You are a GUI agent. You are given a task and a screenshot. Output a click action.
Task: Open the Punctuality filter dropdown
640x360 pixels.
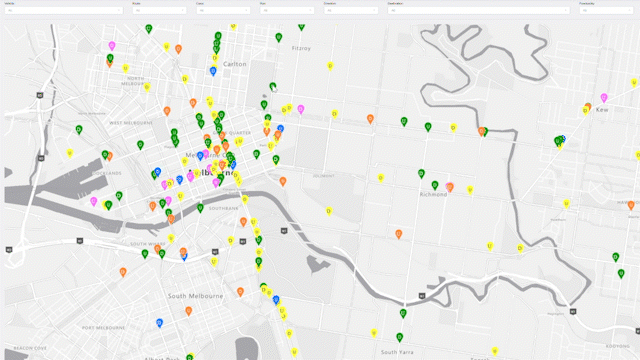[x=606, y=10]
